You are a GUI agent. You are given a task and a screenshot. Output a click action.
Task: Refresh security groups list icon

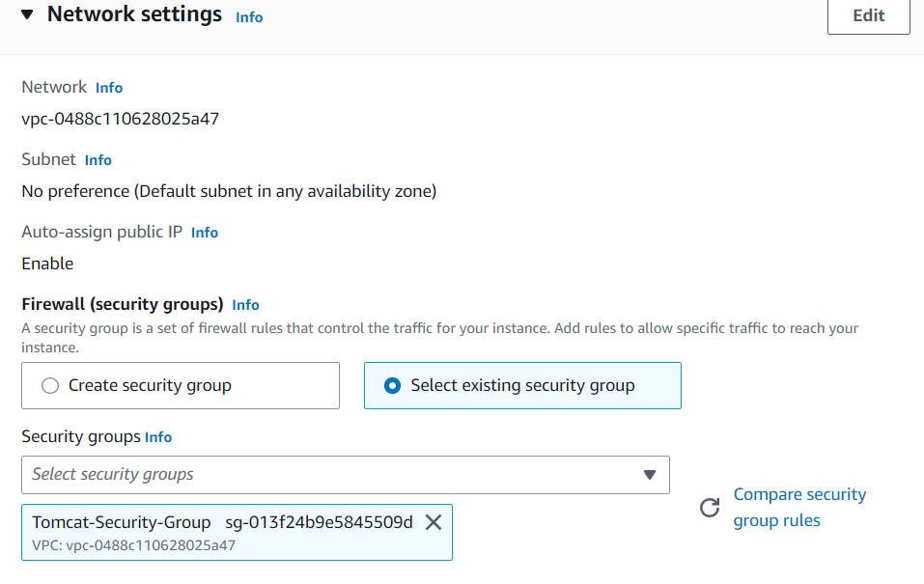(x=710, y=508)
